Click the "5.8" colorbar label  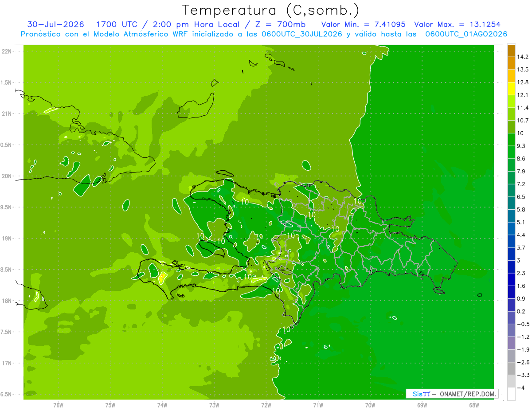521,209
